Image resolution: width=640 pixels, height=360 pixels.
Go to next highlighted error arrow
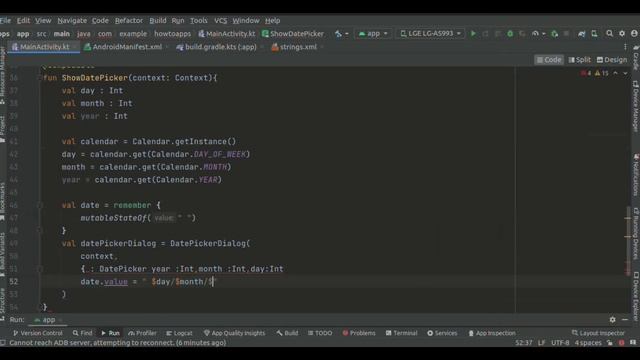625,73
